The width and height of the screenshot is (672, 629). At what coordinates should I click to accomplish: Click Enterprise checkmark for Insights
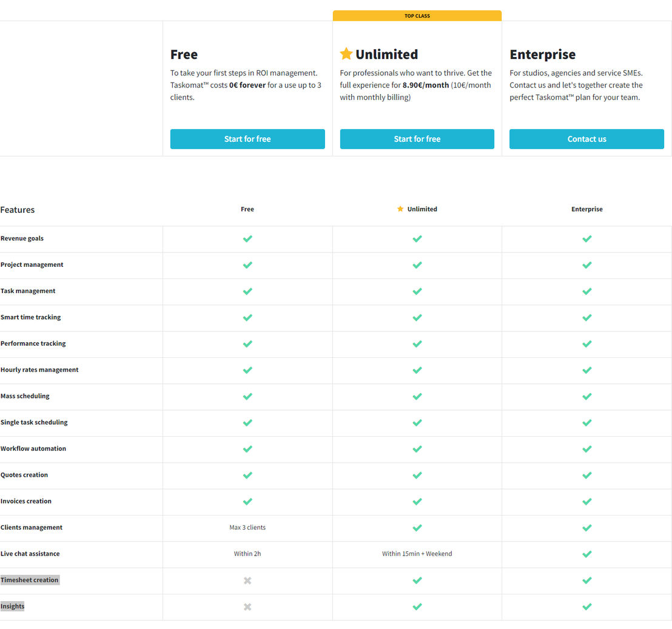[x=586, y=607]
